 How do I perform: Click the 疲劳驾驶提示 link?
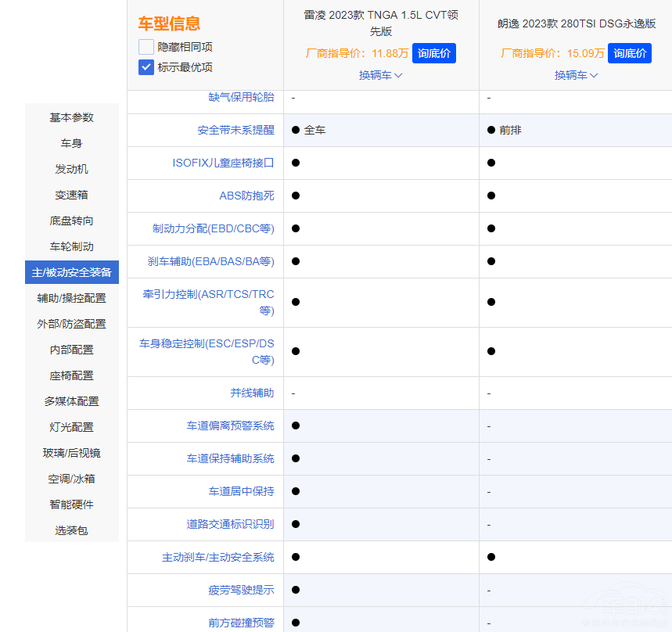[x=241, y=590]
